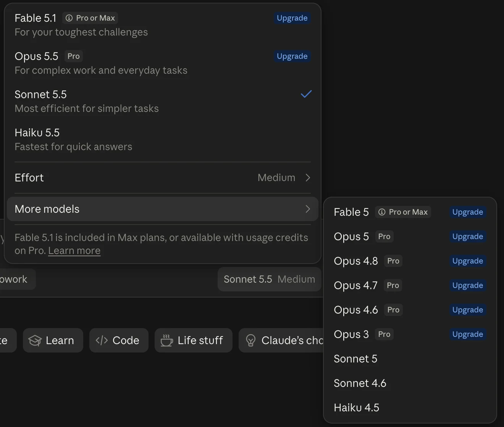
Task: Select Opus 4.7 from the submenu
Action: pyautogui.click(x=410, y=285)
